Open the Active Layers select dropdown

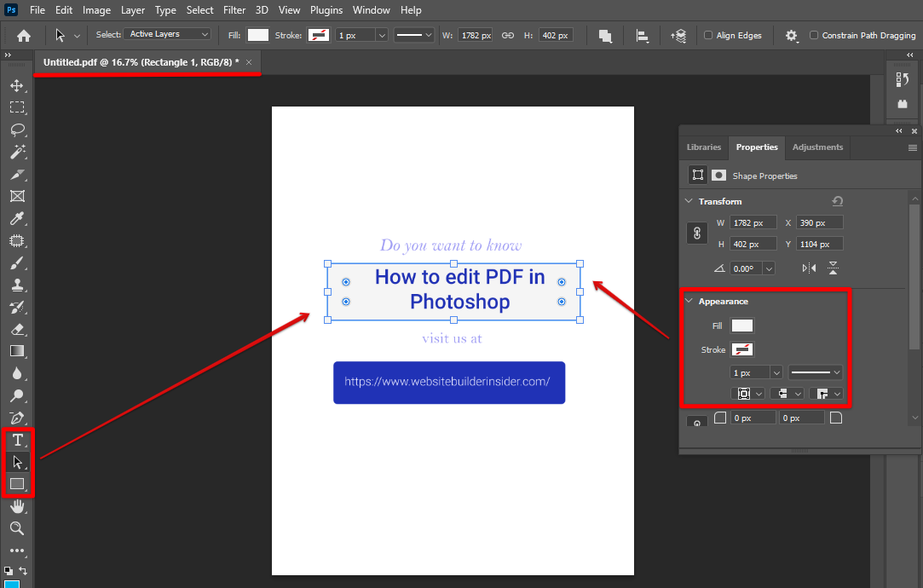(x=167, y=34)
